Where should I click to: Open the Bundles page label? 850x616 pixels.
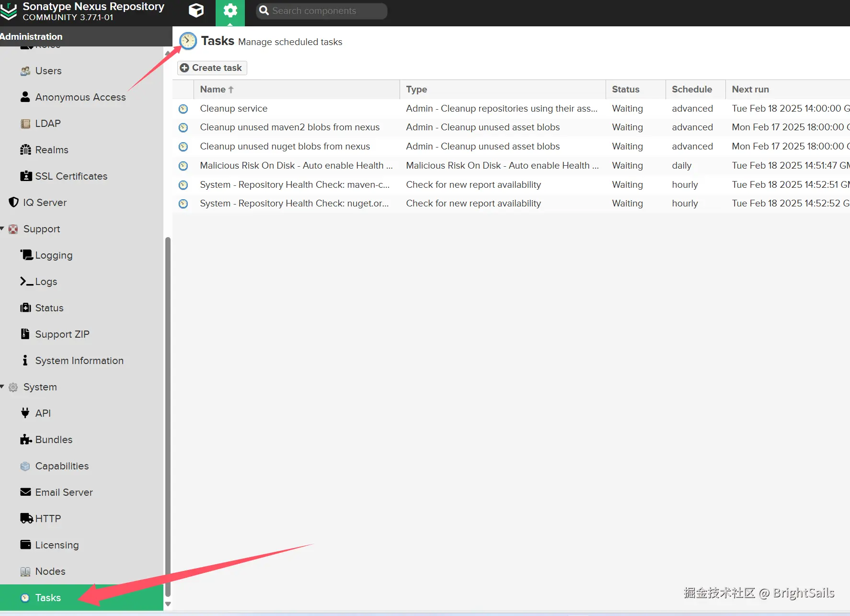click(x=54, y=440)
